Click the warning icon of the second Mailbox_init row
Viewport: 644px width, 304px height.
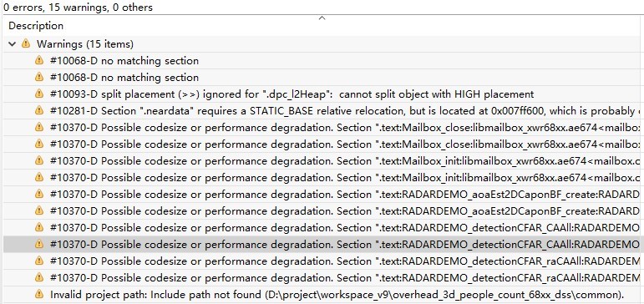pos(39,177)
